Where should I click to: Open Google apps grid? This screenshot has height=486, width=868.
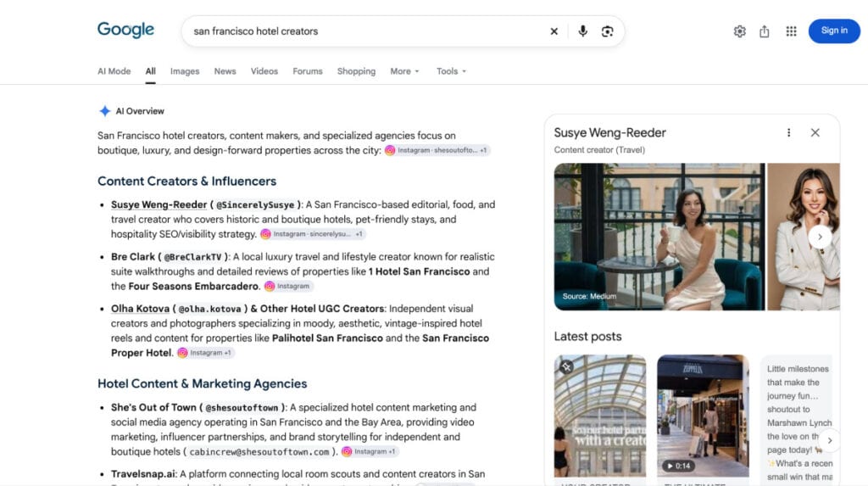click(791, 31)
